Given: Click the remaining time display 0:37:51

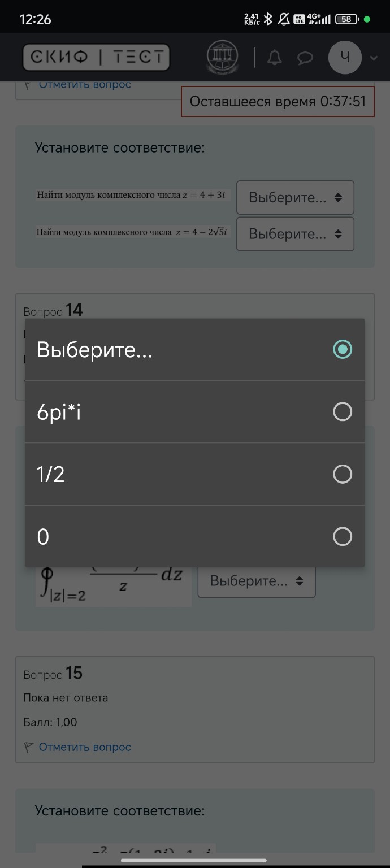Looking at the screenshot, I should click(278, 102).
